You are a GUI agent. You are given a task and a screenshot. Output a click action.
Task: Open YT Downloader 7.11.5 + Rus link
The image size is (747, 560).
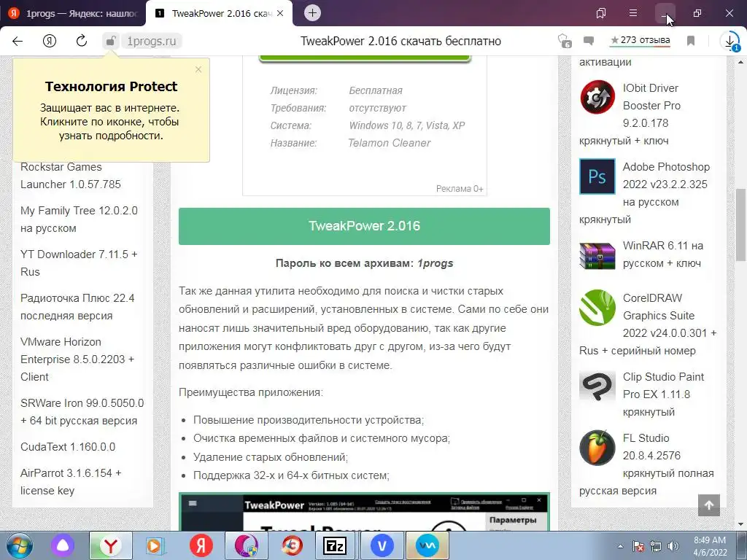pyautogui.click(x=79, y=262)
